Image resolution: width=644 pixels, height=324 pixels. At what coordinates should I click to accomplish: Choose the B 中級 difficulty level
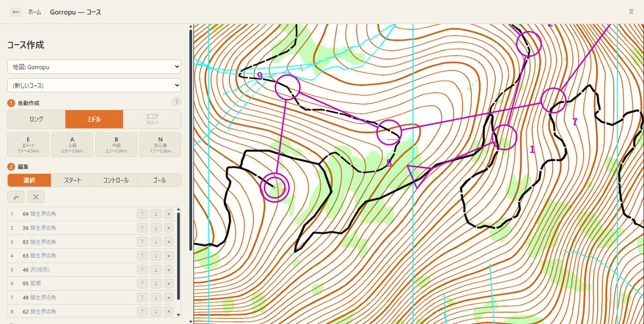116,145
